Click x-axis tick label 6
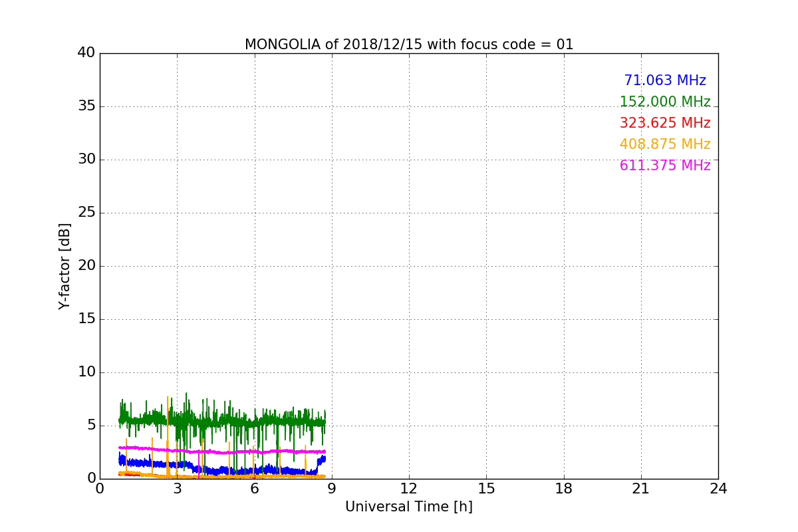The height and width of the screenshot is (532, 798). click(255, 489)
